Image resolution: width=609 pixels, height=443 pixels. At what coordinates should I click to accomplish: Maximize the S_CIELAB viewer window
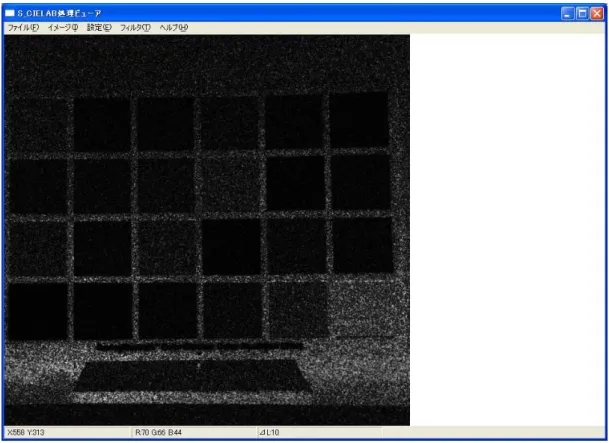click(x=582, y=14)
